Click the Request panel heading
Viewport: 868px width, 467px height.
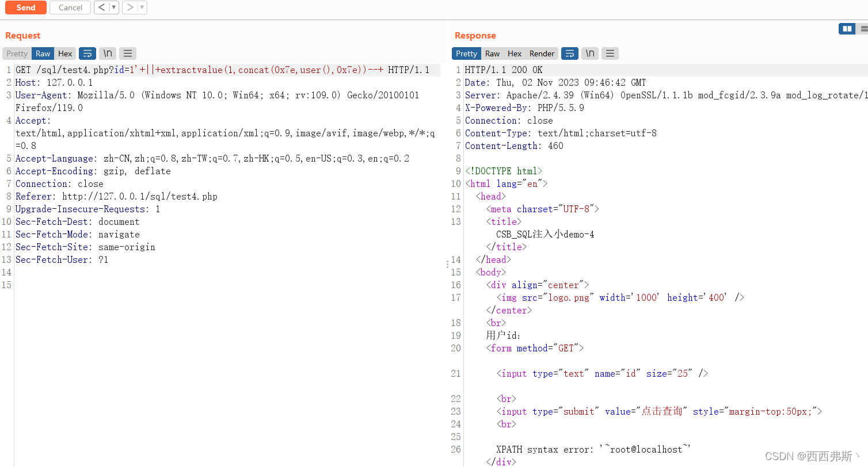click(23, 36)
